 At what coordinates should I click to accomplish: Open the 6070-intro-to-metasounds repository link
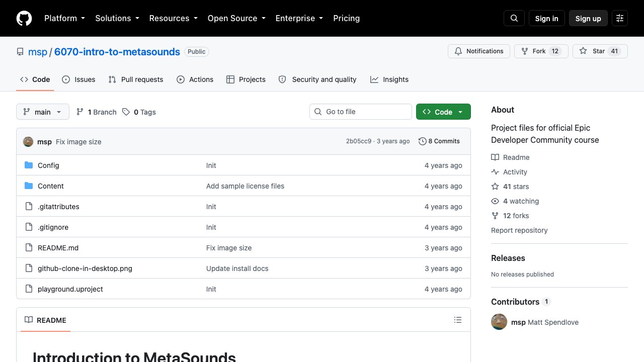click(117, 52)
